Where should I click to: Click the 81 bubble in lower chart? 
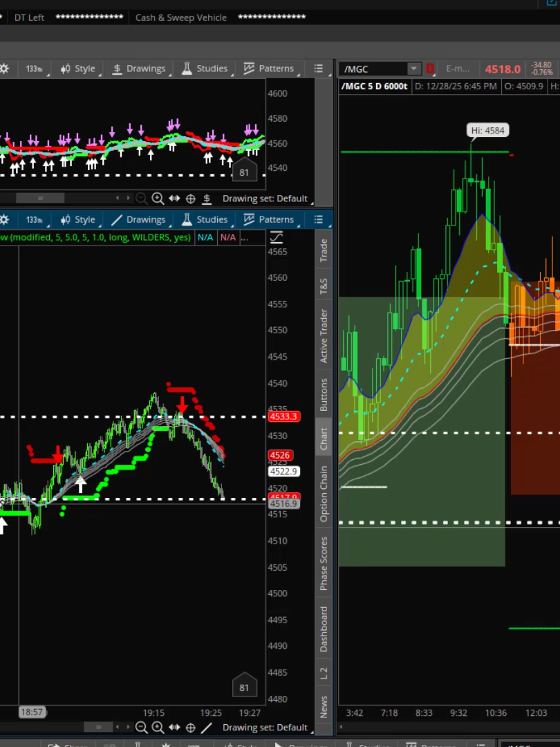tap(244, 685)
